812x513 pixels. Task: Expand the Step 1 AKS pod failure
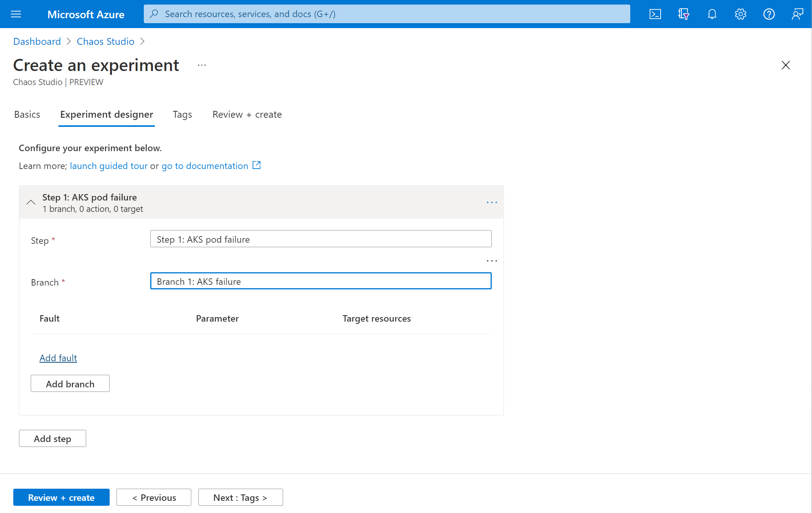coord(30,202)
